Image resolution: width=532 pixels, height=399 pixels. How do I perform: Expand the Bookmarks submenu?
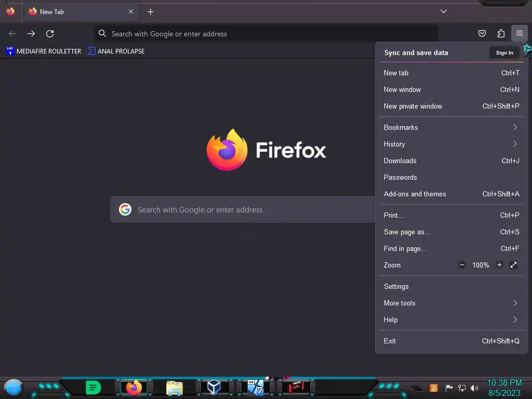tap(451, 128)
